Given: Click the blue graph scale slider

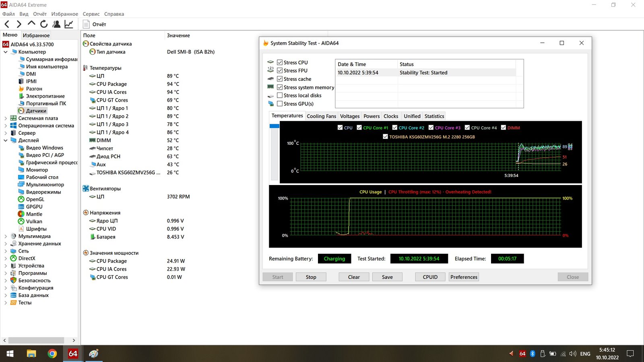Looking at the screenshot, I should click(x=275, y=126).
